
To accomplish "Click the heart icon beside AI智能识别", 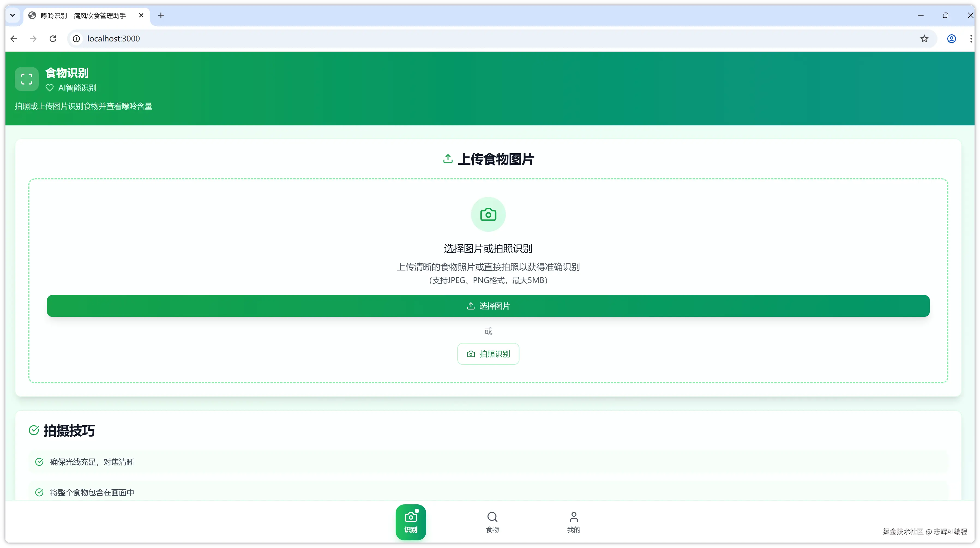I will (x=49, y=88).
